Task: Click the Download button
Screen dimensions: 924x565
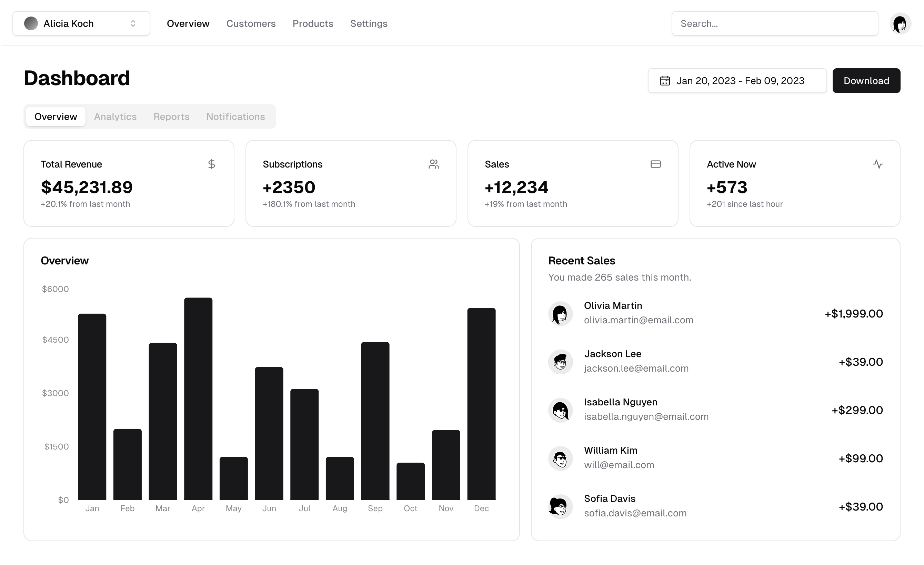Action: (x=866, y=81)
